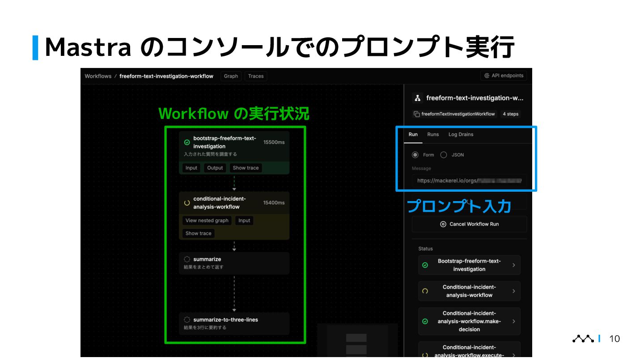Click running spinner icon on conditional-incident-analysis node
Viewport: 644px width, 362px height.
[x=187, y=203]
